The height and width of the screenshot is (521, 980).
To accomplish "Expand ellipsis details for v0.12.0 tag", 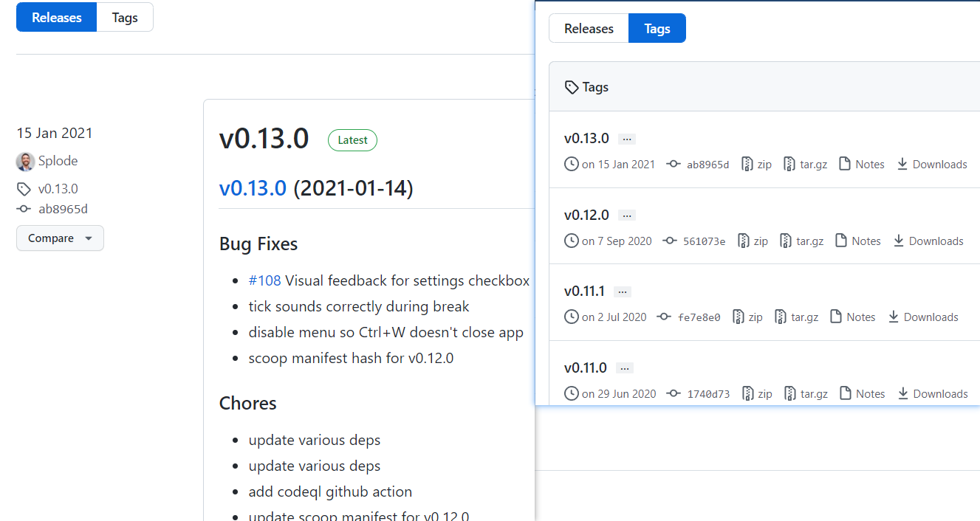I will coord(627,215).
